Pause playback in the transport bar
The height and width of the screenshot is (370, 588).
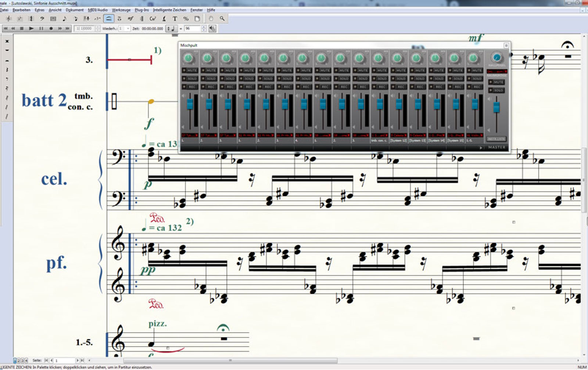[41, 29]
